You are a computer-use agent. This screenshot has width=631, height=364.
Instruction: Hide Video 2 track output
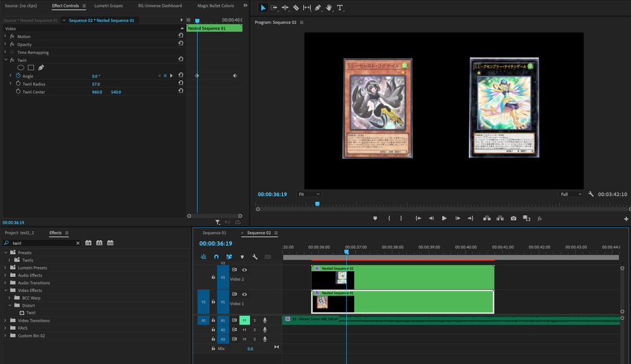(x=244, y=270)
